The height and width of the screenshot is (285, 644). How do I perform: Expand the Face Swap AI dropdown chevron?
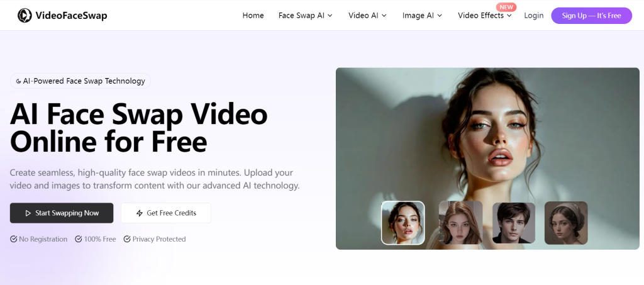coord(330,16)
